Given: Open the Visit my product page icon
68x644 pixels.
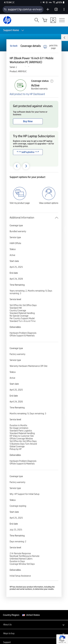Looking at the screenshot, I should (20, 193).
